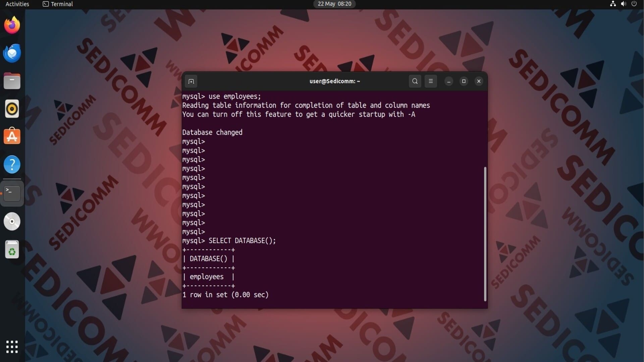
Task: Open the Terminal app menu in the top bar
Action: 58,4
